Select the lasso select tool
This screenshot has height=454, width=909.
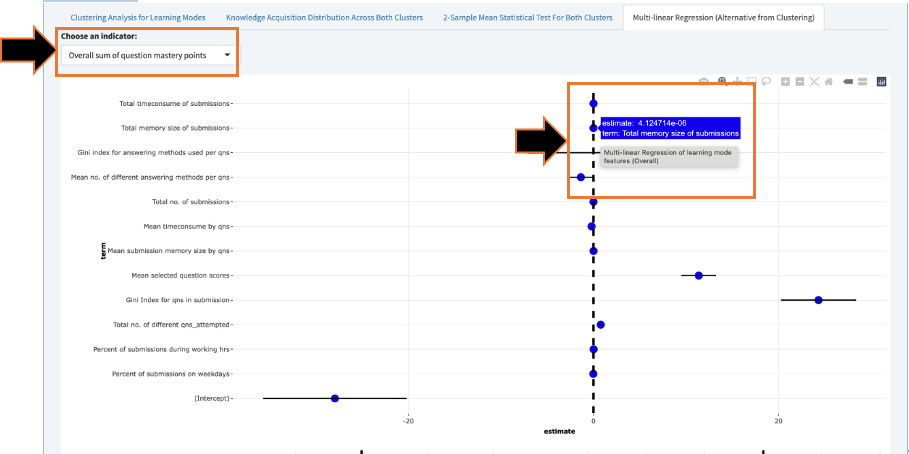click(x=767, y=81)
